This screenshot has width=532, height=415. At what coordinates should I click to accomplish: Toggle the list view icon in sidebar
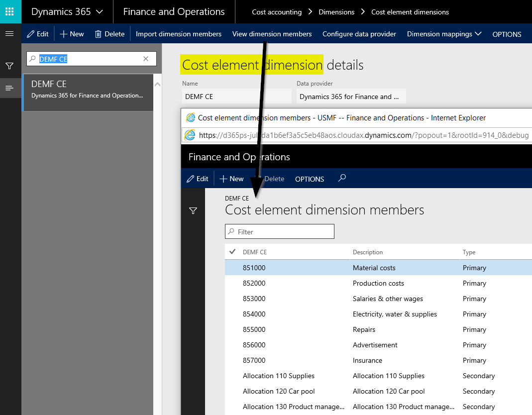coord(9,88)
